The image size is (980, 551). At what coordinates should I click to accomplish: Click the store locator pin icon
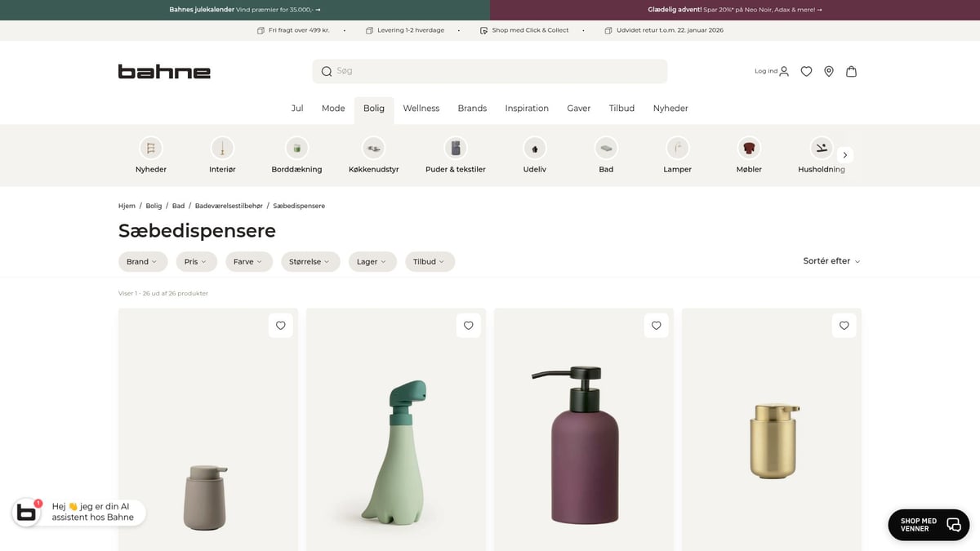pos(829,71)
